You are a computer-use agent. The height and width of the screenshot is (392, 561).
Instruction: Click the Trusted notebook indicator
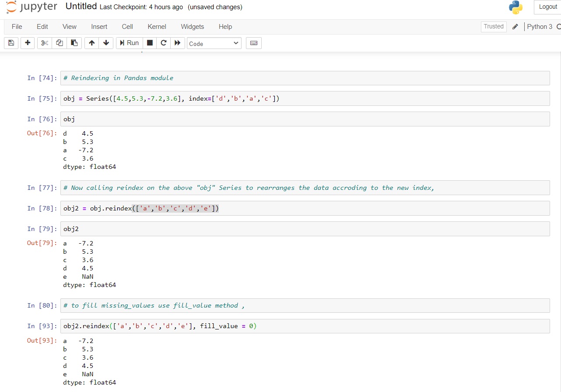click(x=493, y=26)
